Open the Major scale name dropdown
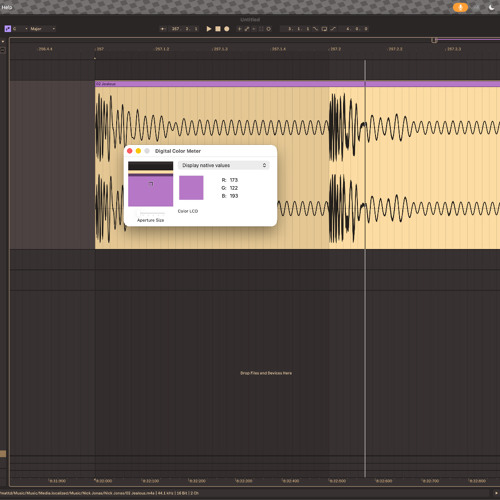This screenshot has height=500, width=500. [x=43, y=29]
